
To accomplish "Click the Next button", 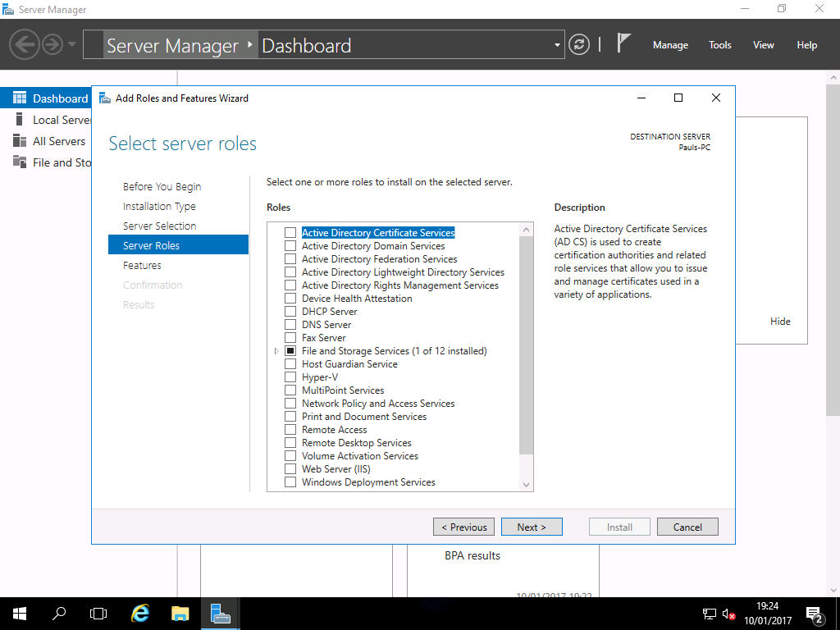I will tap(532, 527).
